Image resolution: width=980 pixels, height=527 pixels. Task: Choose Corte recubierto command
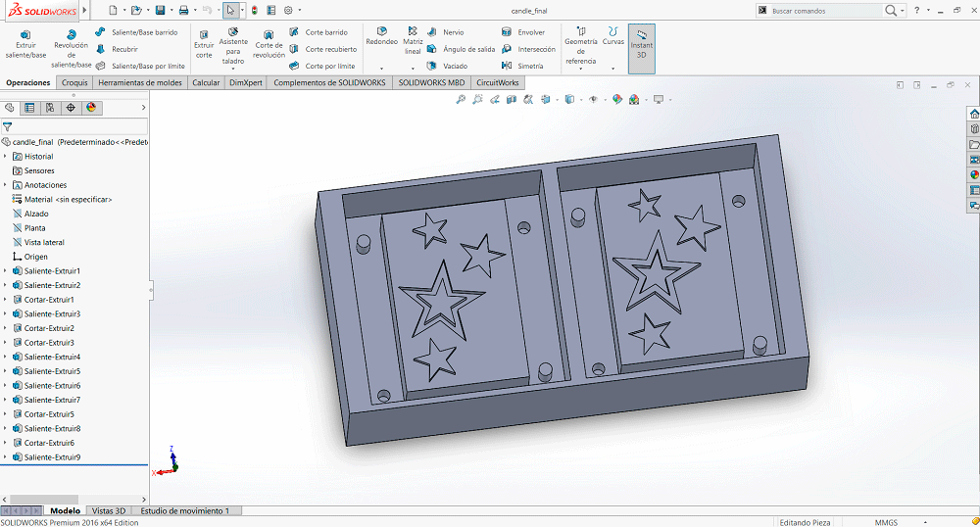[x=323, y=49]
